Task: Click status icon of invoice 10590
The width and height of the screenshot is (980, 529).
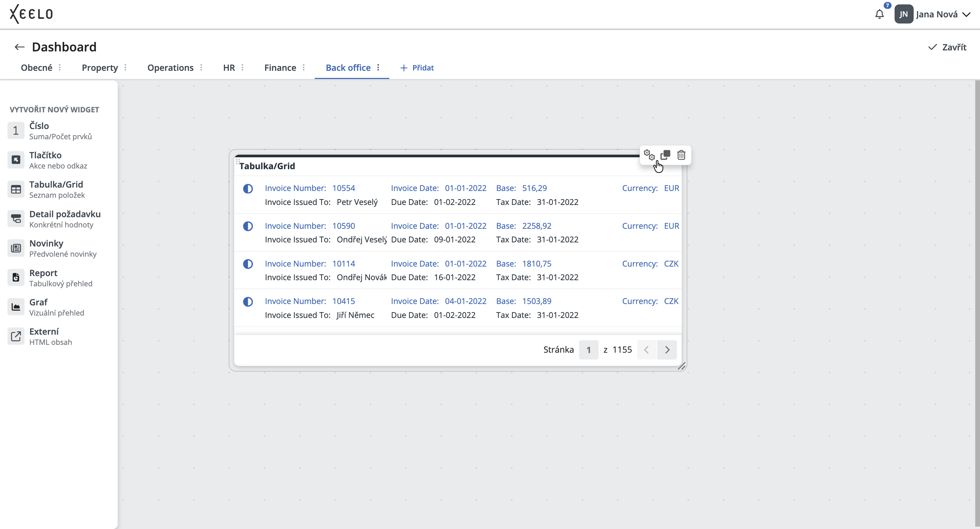Action: (x=248, y=226)
